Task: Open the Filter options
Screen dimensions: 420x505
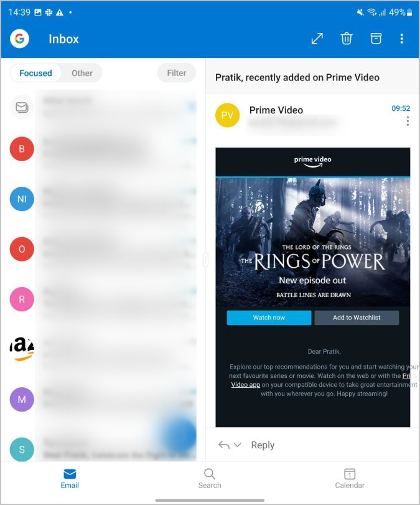Action: (x=176, y=73)
